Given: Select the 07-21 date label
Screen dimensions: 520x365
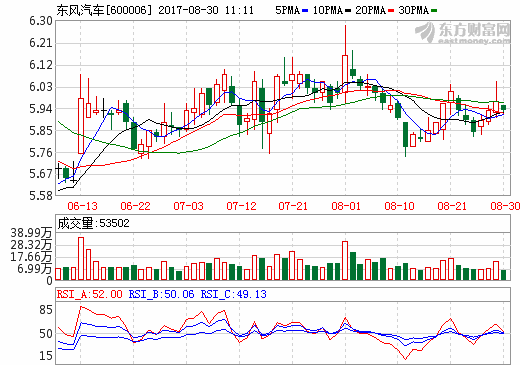Looking at the screenshot, I should click(x=293, y=206).
